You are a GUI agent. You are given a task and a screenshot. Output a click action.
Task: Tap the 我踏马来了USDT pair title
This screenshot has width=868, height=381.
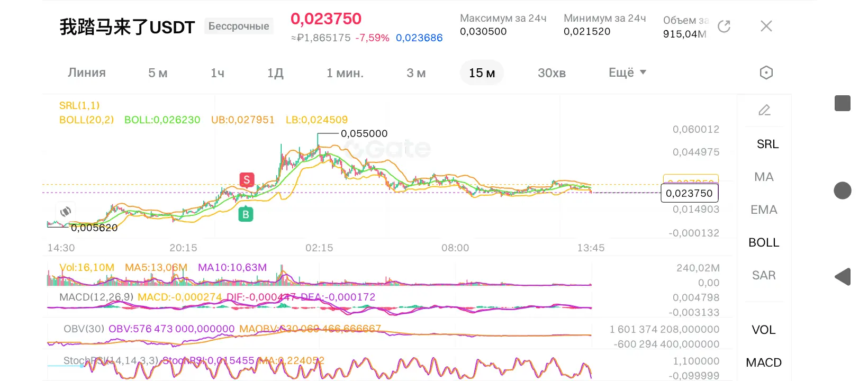coord(127,27)
